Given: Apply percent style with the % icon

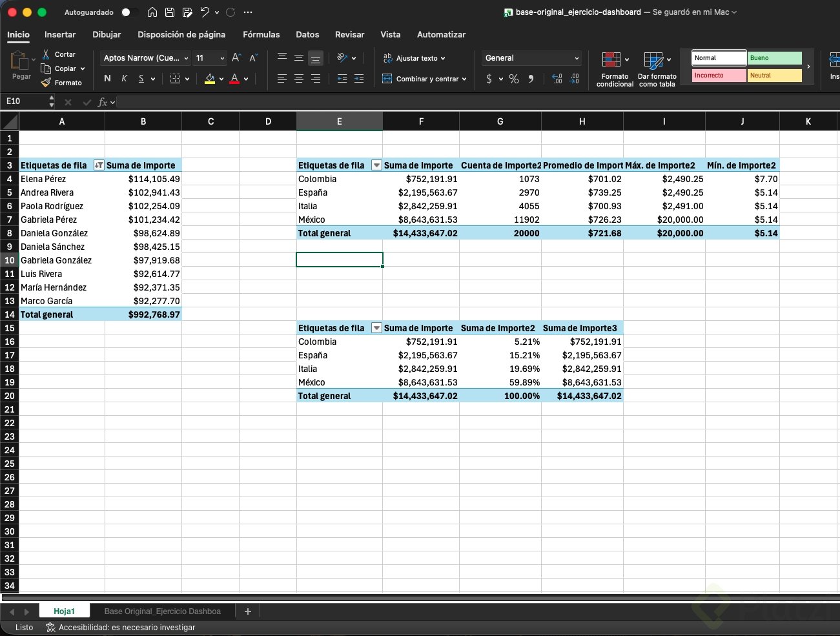Looking at the screenshot, I should pyautogui.click(x=514, y=79).
